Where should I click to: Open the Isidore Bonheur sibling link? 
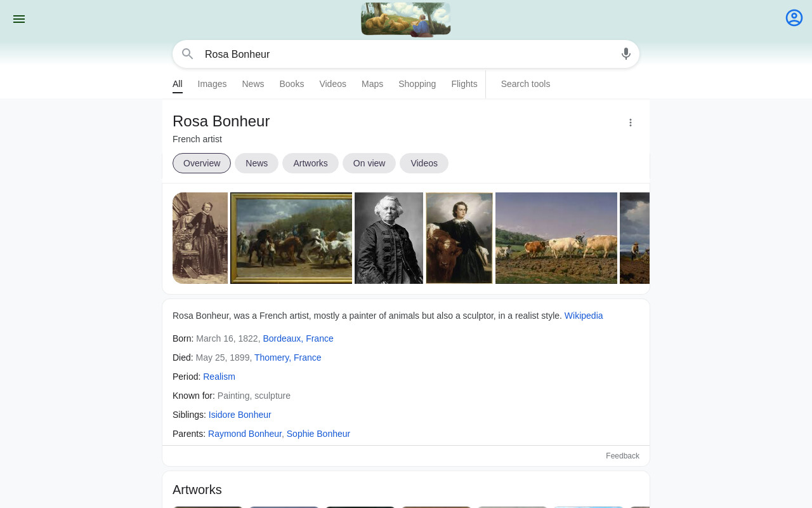(x=240, y=415)
